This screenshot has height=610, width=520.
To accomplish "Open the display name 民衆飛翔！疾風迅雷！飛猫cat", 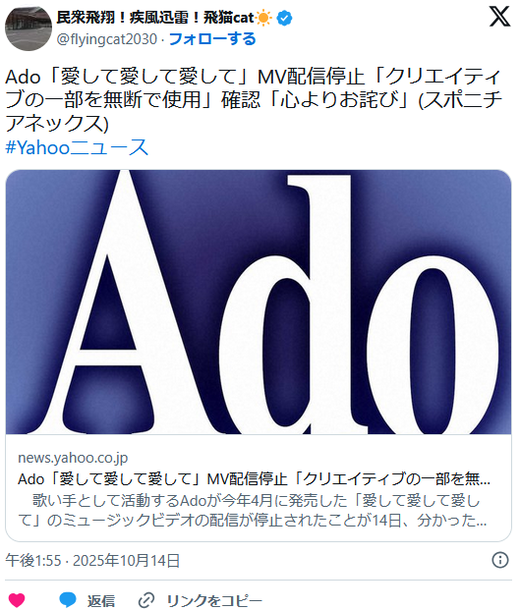I will (155, 18).
